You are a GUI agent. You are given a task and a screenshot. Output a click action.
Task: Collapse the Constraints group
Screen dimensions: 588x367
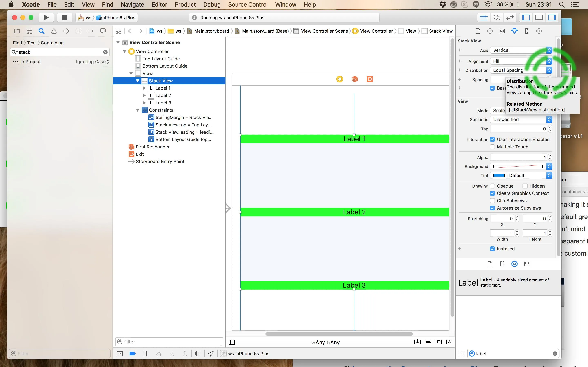tap(138, 110)
